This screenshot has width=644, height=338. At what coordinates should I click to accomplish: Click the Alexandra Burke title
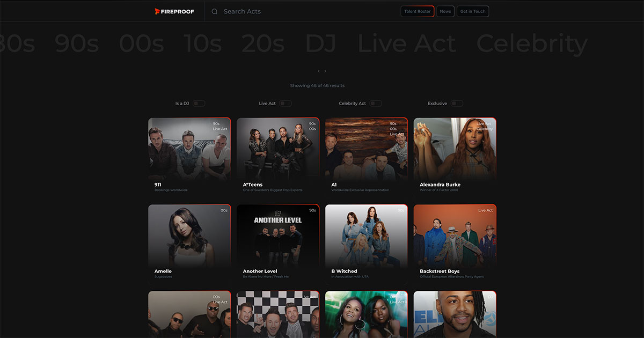440,185
